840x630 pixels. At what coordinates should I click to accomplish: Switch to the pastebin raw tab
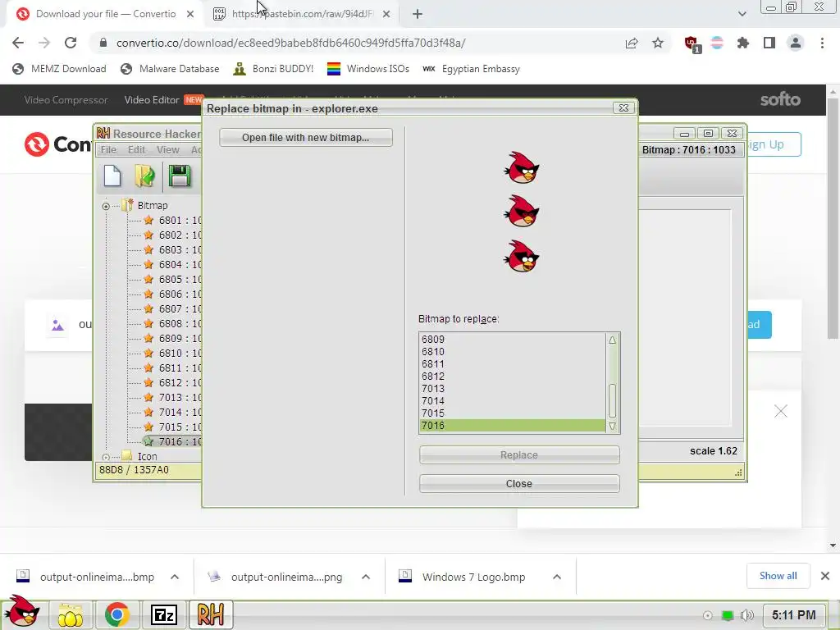coord(303,14)
